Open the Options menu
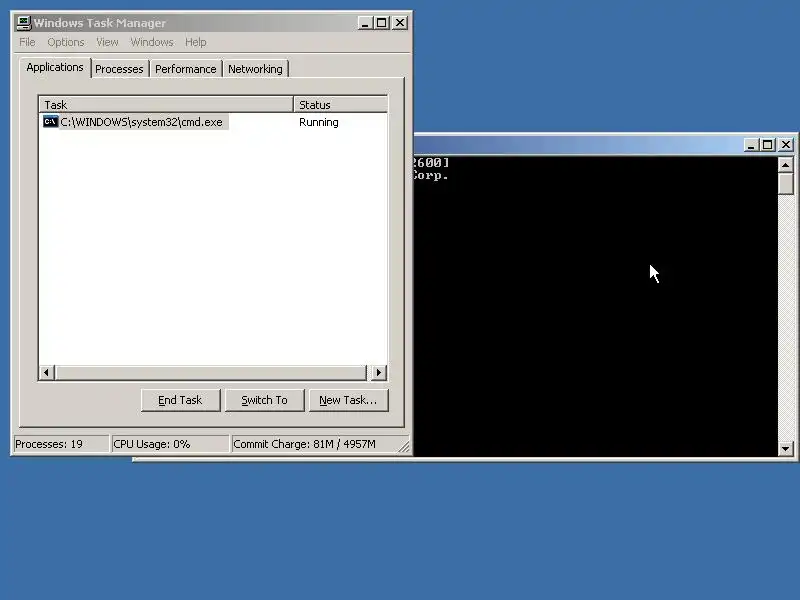800x600 pixels. coord(66,42)
